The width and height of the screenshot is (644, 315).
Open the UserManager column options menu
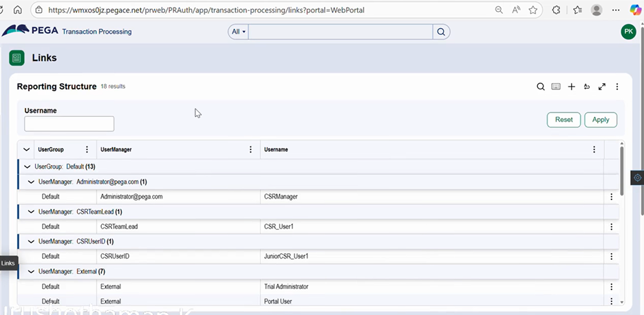(x=250, y=149)
